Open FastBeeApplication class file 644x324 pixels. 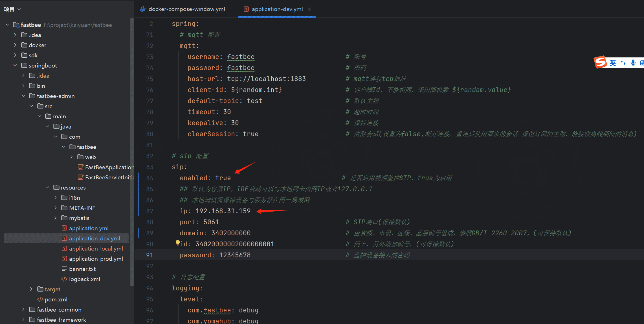coord(109,167)
